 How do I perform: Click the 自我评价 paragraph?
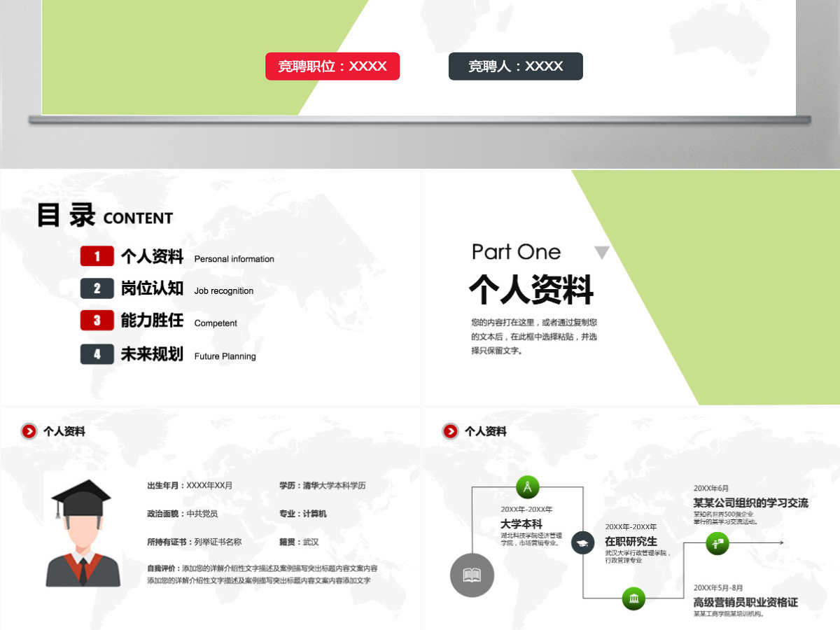click(x=262, y=574)
